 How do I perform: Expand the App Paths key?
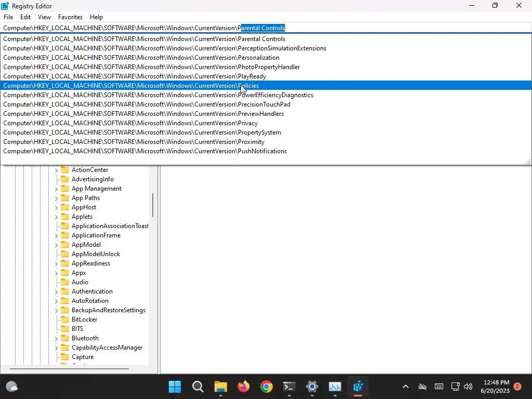(x=56, y=198)
